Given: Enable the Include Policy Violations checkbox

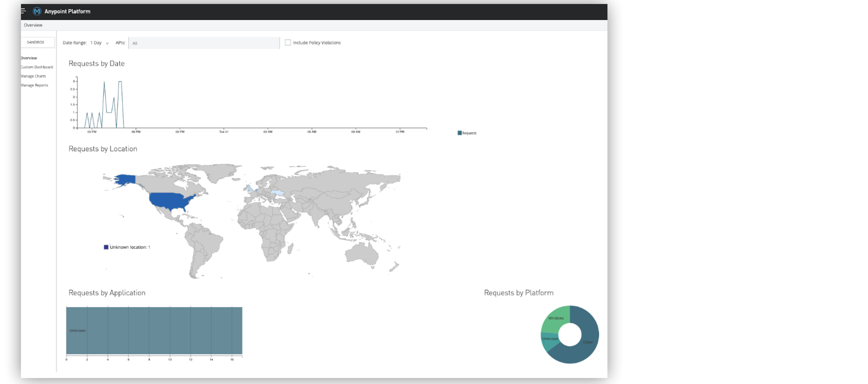Looking at the screenshot, I should pos(288,42).
